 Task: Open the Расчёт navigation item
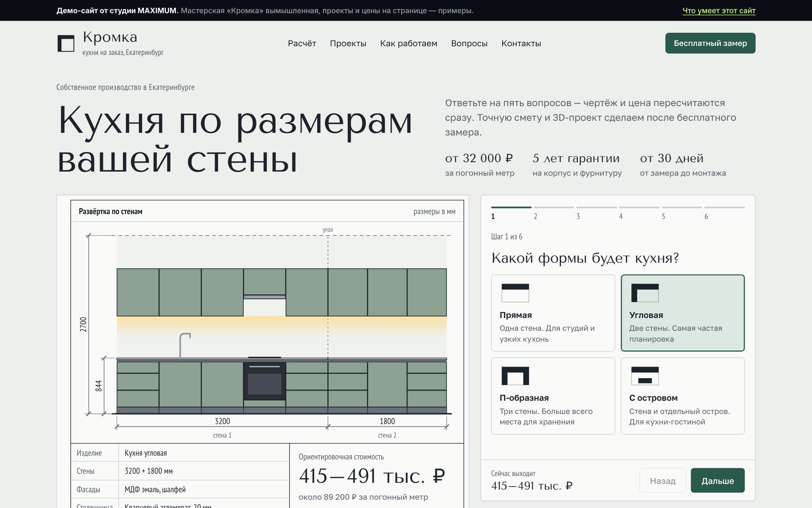(302, 43)
